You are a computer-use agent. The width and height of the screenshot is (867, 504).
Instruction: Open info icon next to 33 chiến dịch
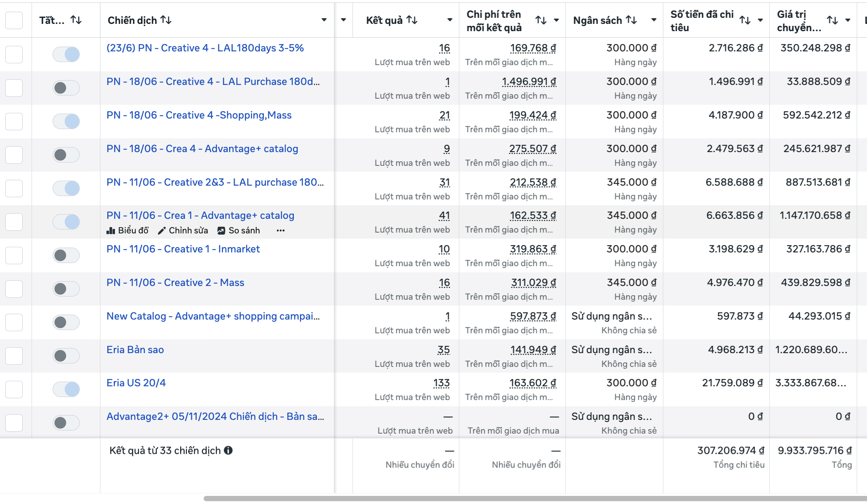[228, 450]
